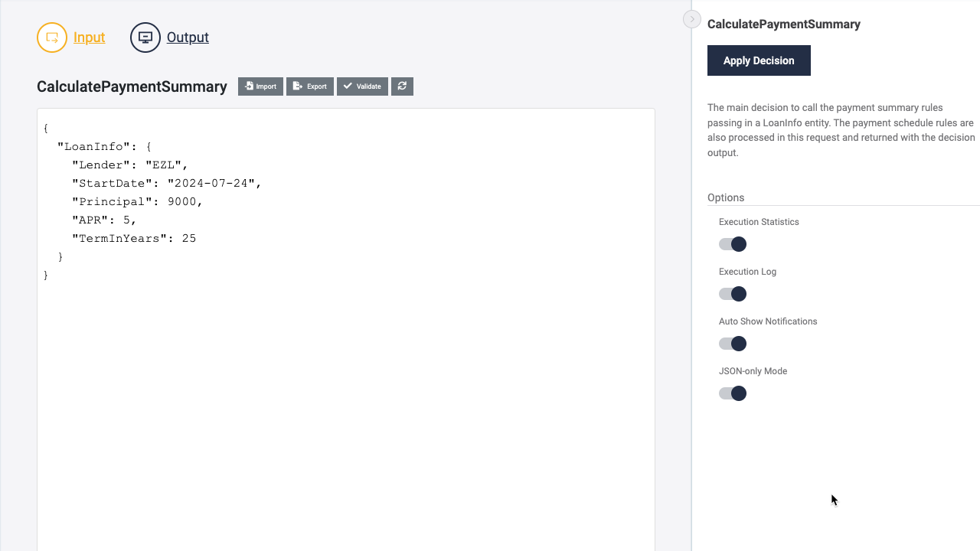Run Validate on the request JSON
The height and width of the screenshot is (551, 980).
click(x=362, y=86)
